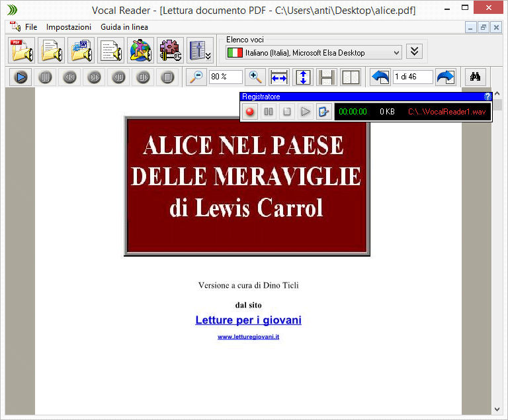Click the 80 % zoom field
The image size is (508, 420).
pyautogui.click(x=226, y=77)
